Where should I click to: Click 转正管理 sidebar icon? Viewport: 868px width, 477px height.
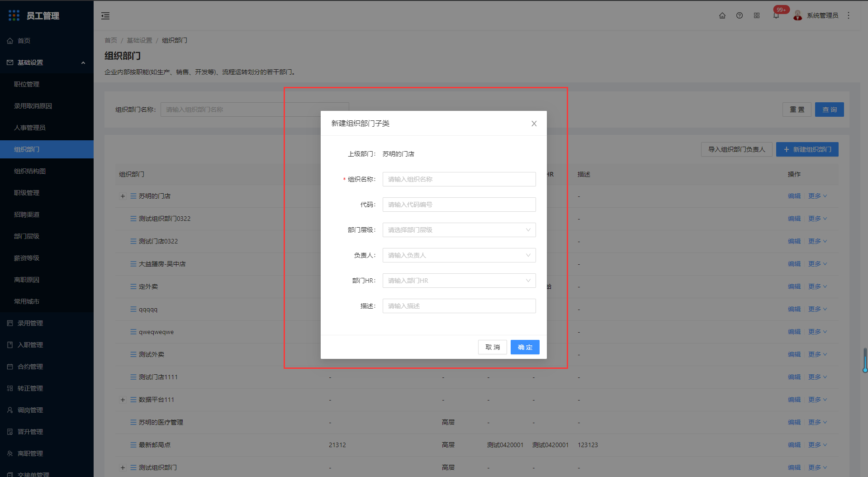10,388
